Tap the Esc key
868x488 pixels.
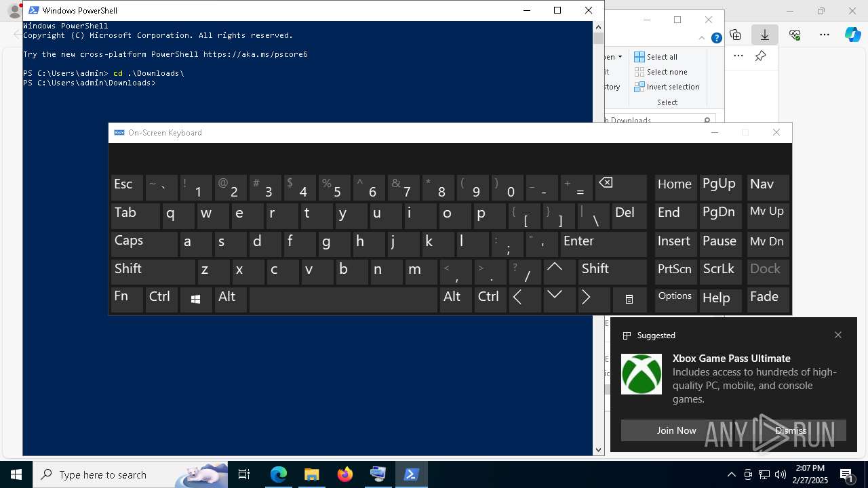(127, 188)
